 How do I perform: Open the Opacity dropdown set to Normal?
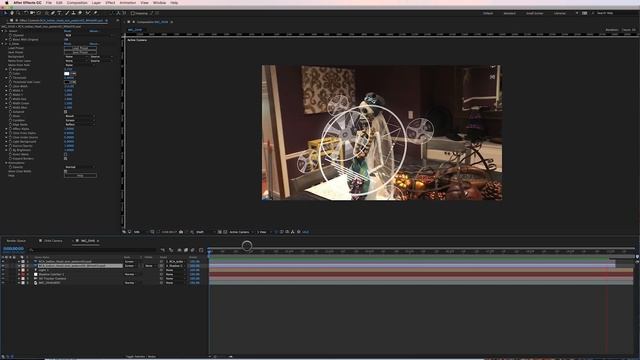80,167
